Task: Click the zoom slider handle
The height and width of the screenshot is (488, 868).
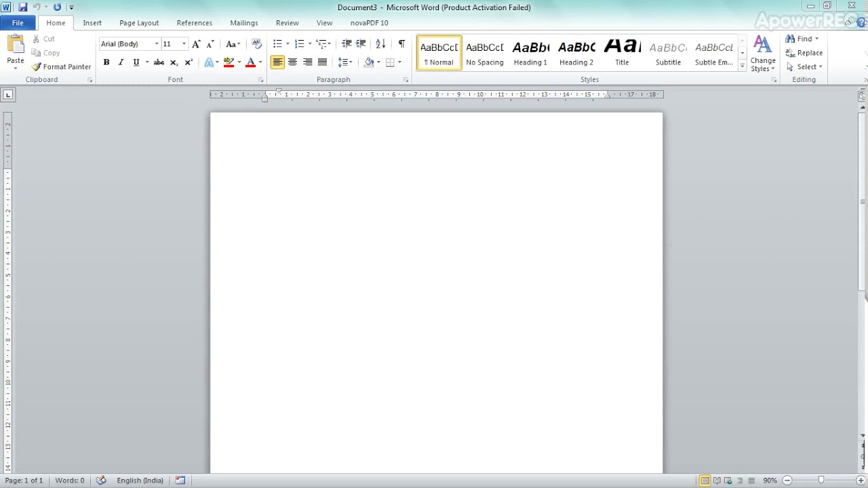Action: (x=821, y=481)
